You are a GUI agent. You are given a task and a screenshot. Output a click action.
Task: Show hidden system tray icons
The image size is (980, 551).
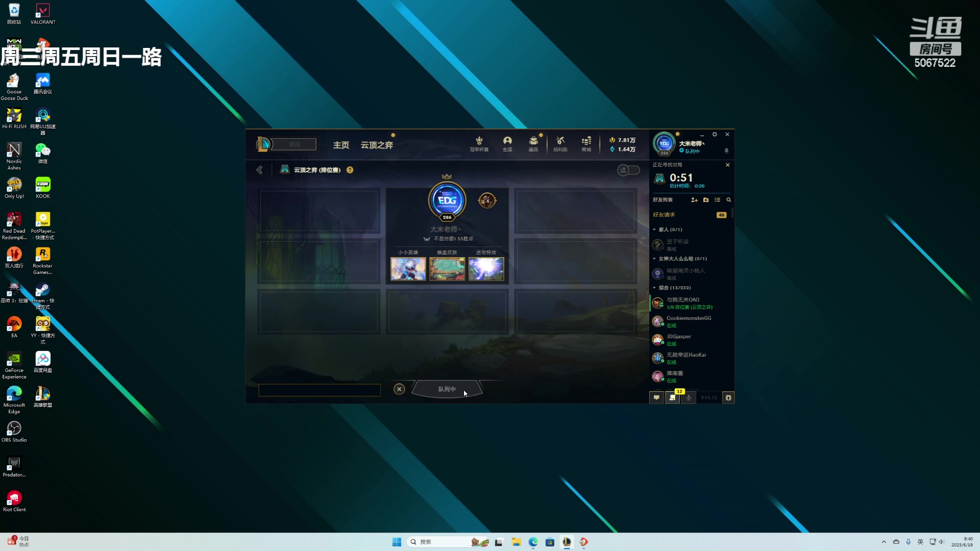click(884, 542)
